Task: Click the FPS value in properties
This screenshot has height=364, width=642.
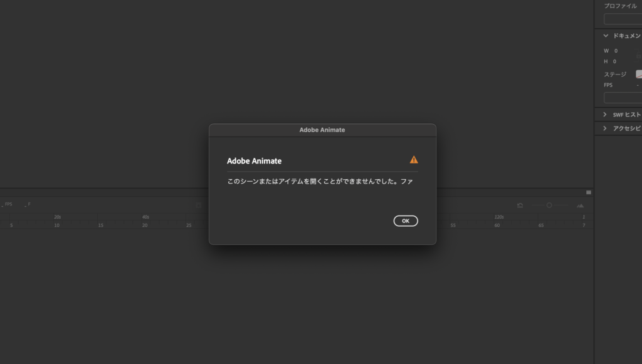Action: tap(638, 85)
